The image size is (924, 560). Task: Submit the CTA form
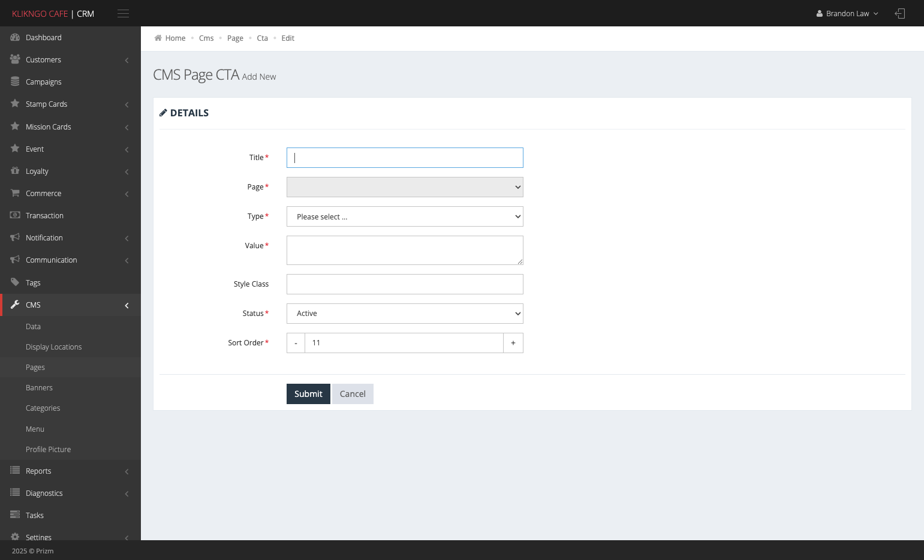pos(308,394)
